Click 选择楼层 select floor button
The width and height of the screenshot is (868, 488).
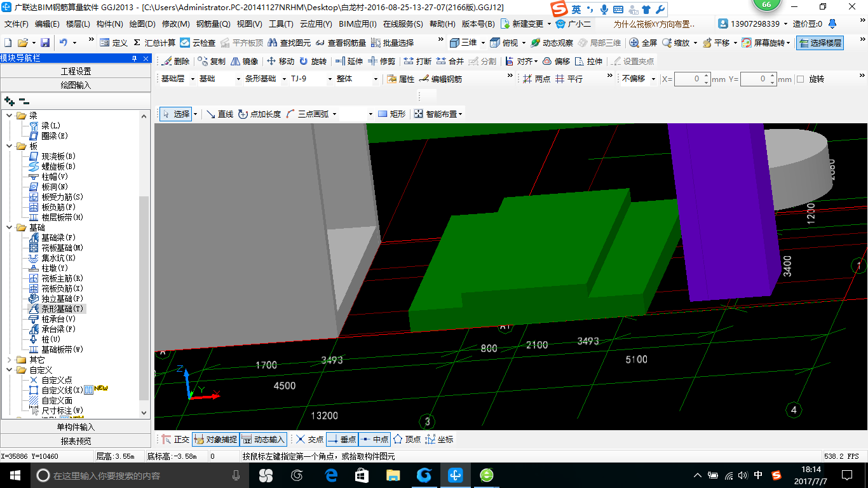[x=820, y=43]
